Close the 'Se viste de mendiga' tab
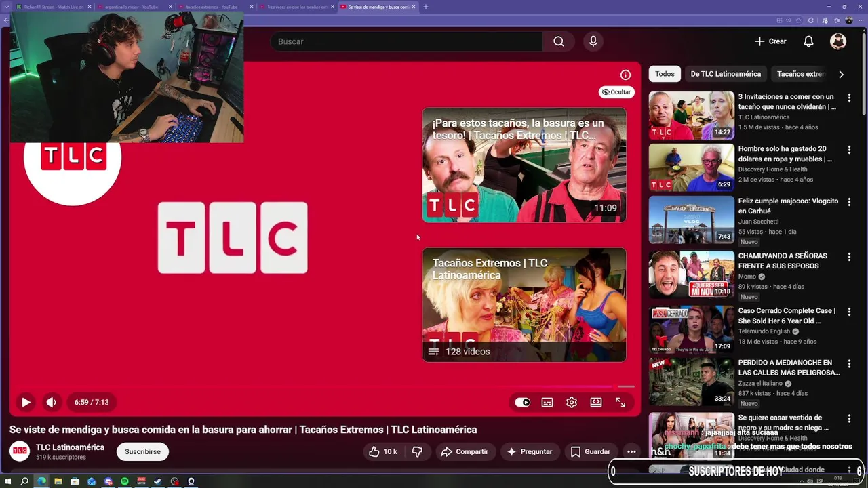This screenshot has height=488, width=868. click(x=413, y=7)
